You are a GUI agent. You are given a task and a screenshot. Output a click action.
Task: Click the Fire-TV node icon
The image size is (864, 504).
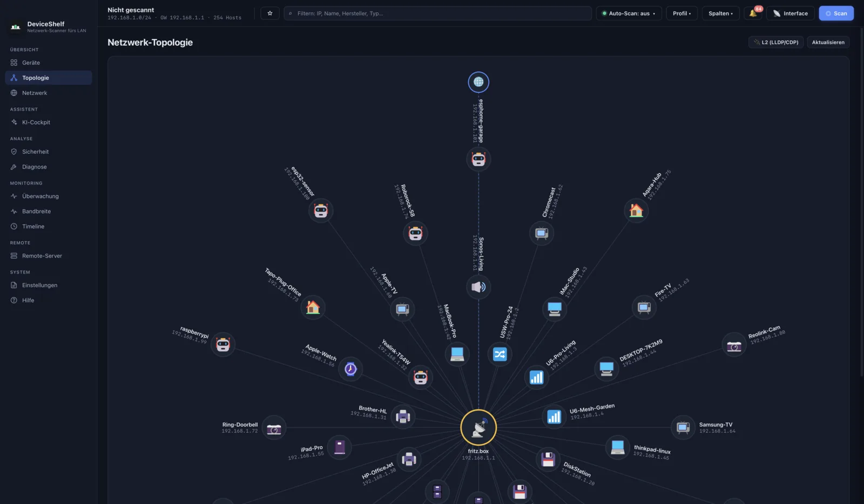coord(644,308)
